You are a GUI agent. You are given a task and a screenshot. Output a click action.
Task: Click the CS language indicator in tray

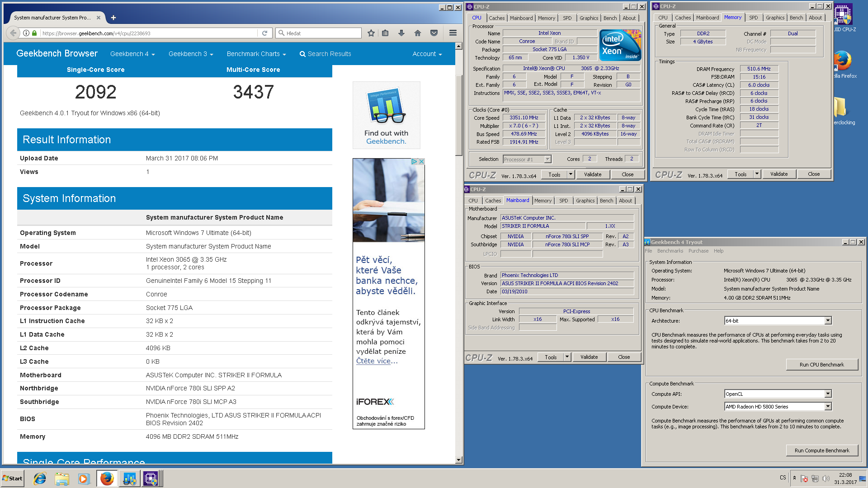coord(783,478)
